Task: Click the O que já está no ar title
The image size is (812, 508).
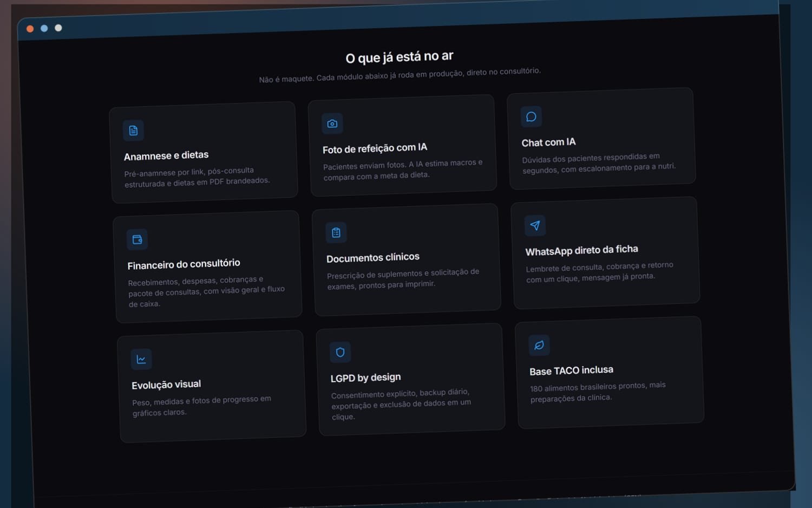Action: pyautogui.click(x=400, y=57)
